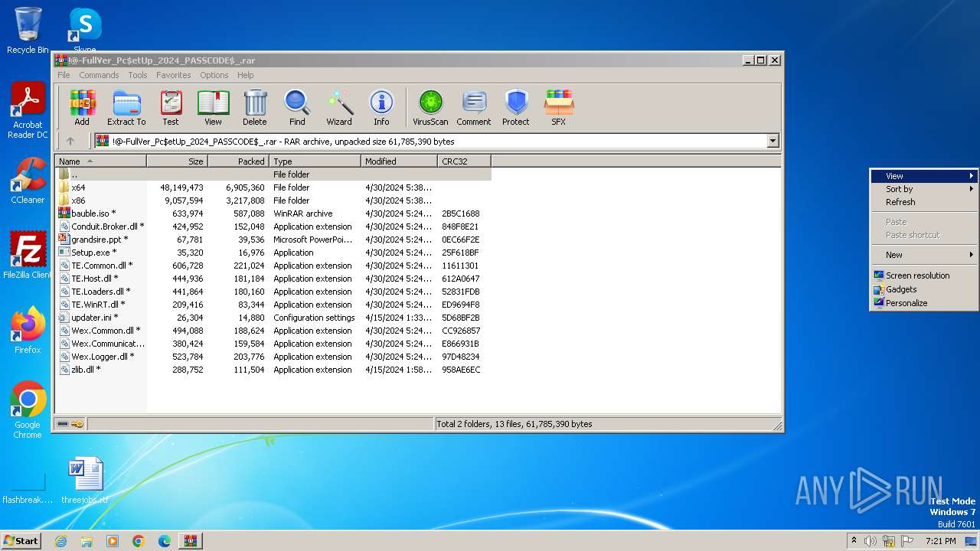Viewport: 980px width, 551px height.
Task: Select the x64 folder row
Action: (273, 187)
